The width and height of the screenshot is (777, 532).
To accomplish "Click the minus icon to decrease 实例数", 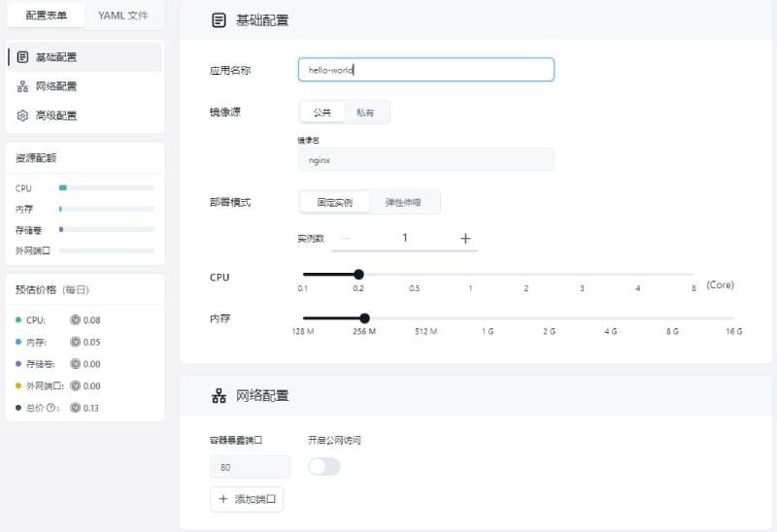I will pyautogui.click(x=345, y=238).
